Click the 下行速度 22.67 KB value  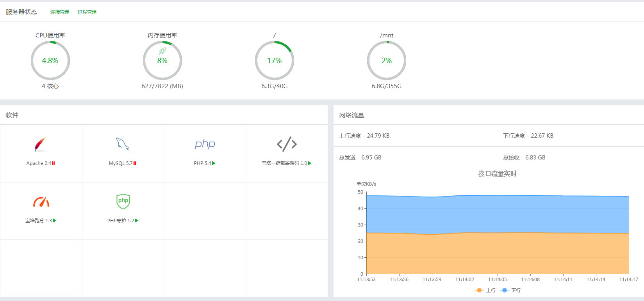point(542,136)
